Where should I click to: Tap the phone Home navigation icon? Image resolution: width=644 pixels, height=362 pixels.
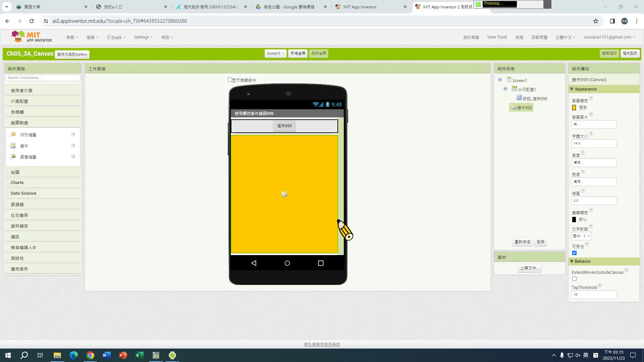287,263
